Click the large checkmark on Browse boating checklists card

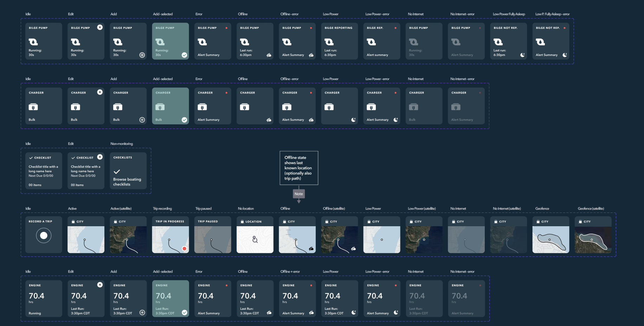click(117, 171)
